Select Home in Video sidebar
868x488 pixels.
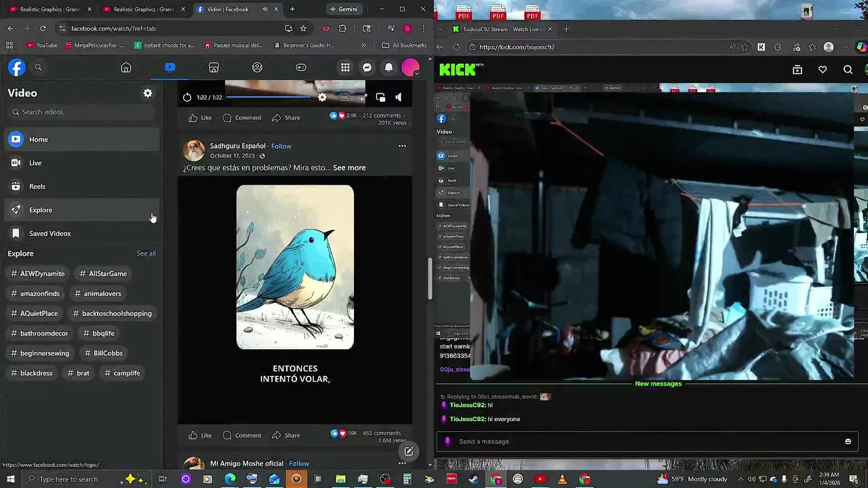point(82,139)
